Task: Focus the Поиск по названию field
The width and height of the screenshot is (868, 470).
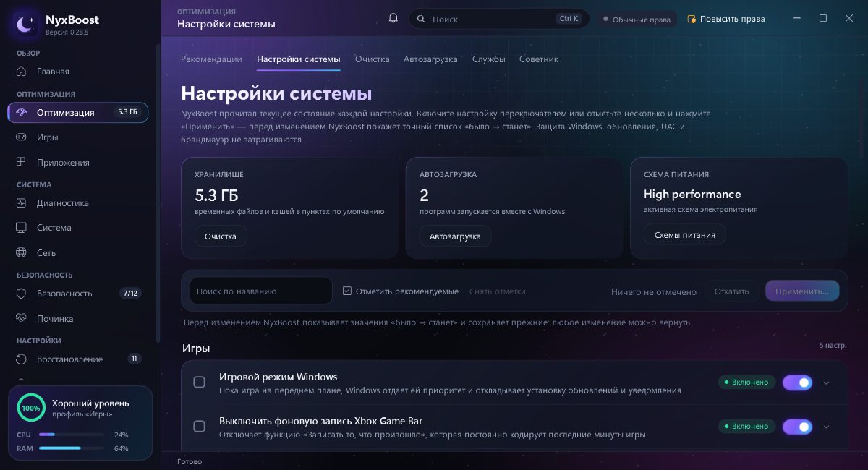Action: pos(261,291)
